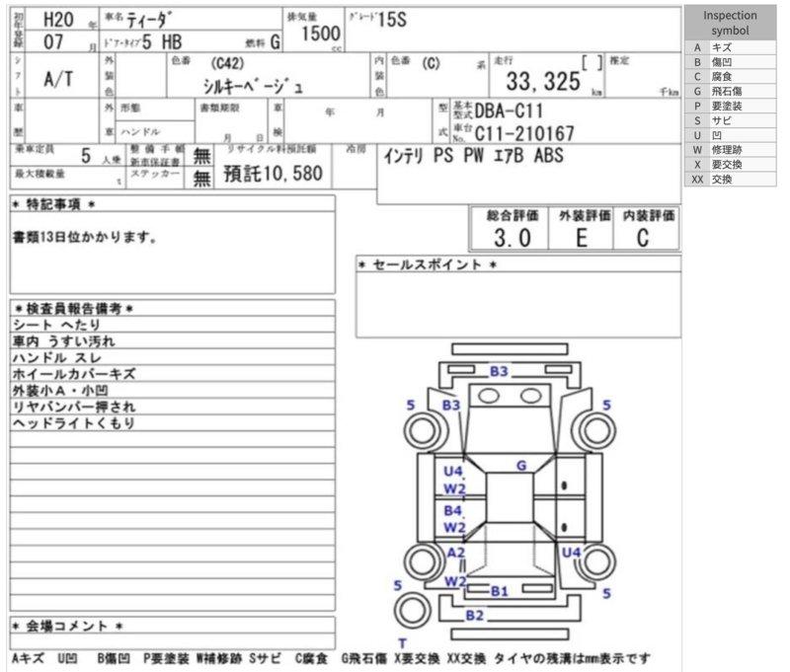The image size is (790, 672).
Task: Click the Inspection symbol legend header
Action: point(731,23)
